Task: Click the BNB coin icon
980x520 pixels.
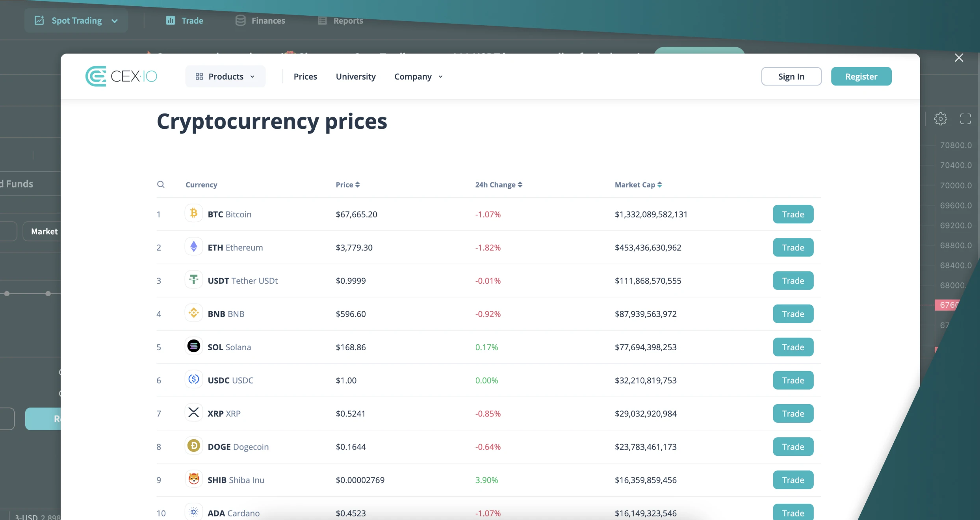Action: [193, 313]
